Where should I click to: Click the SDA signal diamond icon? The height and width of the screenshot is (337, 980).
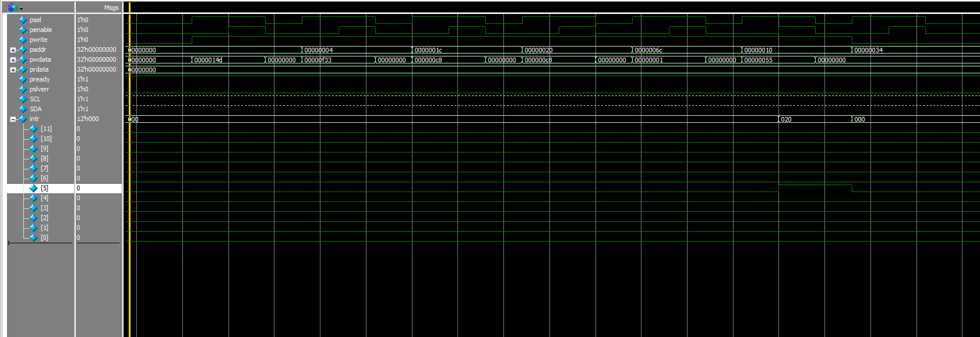coord(23,109)
